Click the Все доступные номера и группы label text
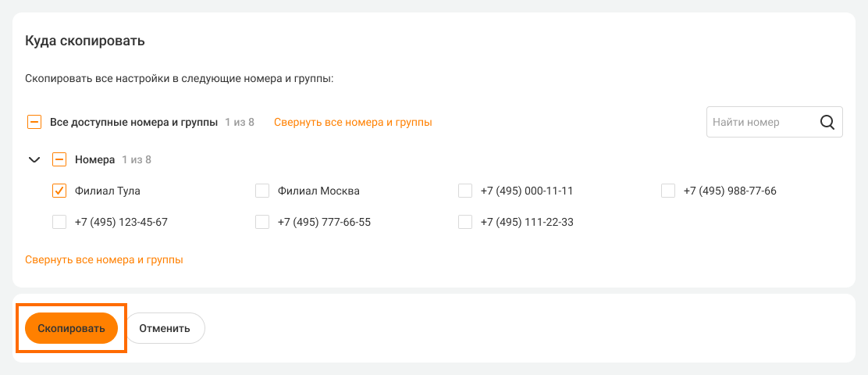The image size is (868, 375). point(133,122)
